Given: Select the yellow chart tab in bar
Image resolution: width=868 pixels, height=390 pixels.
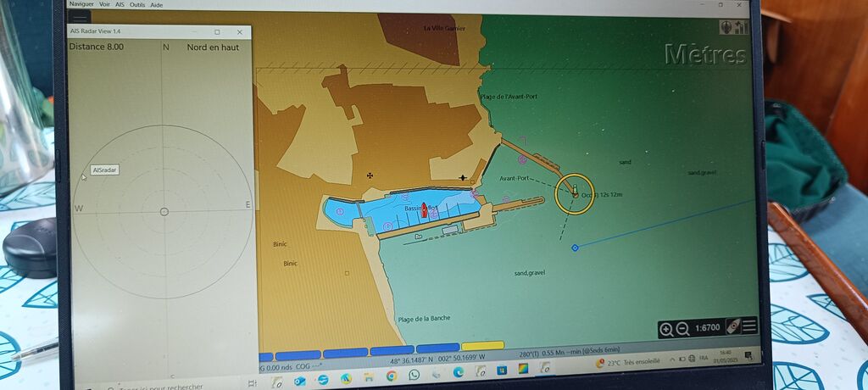Looking at the screenshot, I should [482, 347].
